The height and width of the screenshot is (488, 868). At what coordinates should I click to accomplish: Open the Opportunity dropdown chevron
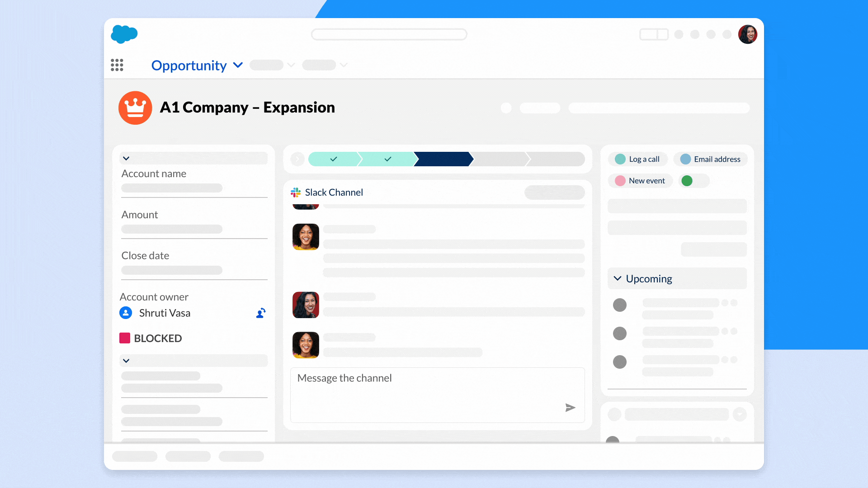(238, 65)
